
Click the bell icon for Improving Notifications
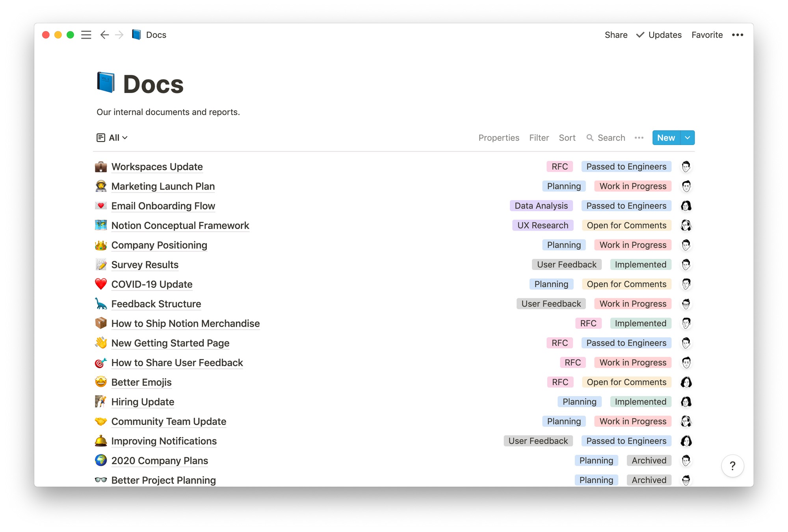point(101,441)
